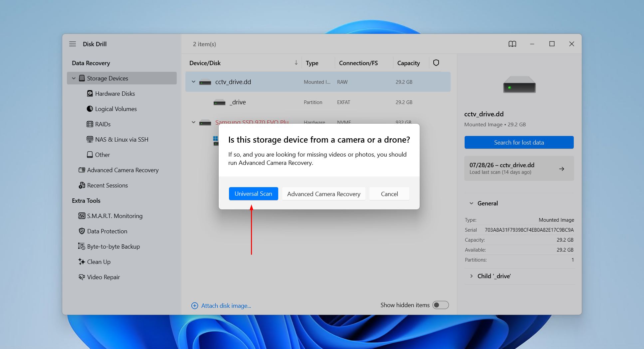Click the EXFAT filesystem cell
This screenshot has width=644, height=349.
click(x=343, y=102)
